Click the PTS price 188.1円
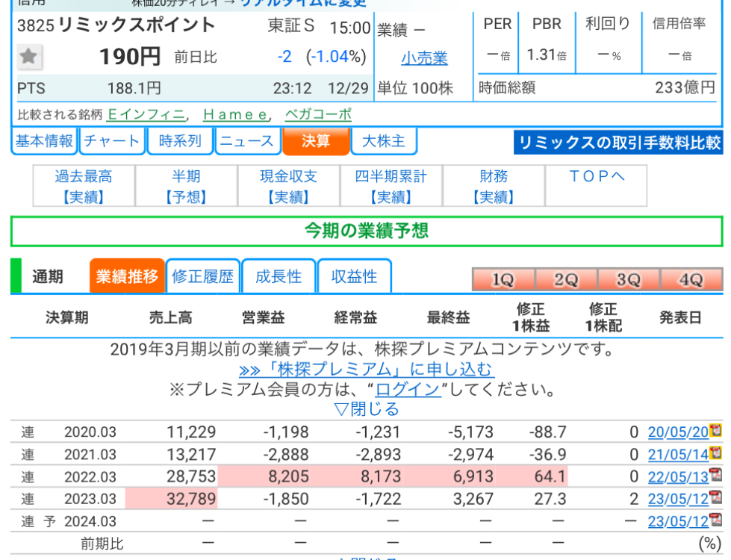Image resolution: width=731 pixels, height=560 pixels. tap(134, 88)
